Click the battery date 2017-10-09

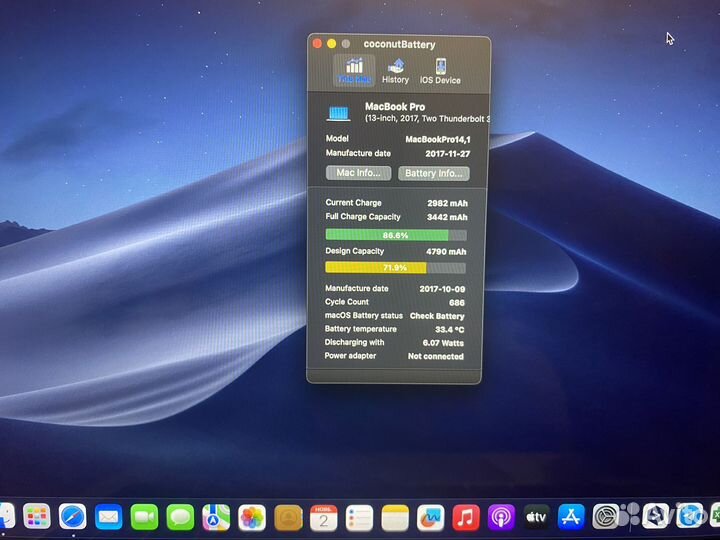coord(442,289)
